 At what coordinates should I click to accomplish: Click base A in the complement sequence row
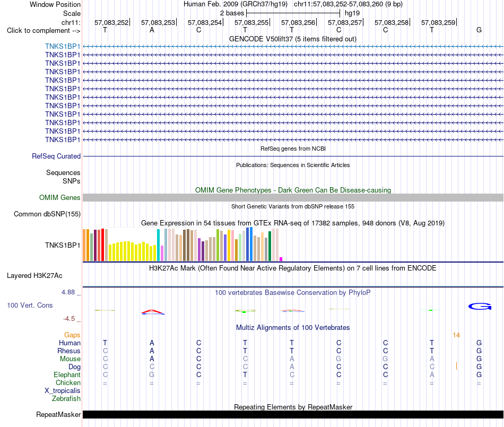(x=152, y=30)
